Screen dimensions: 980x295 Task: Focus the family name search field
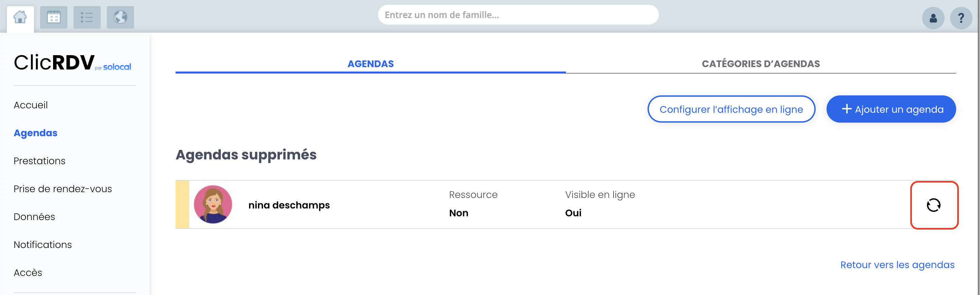click(x=518, y=15)
